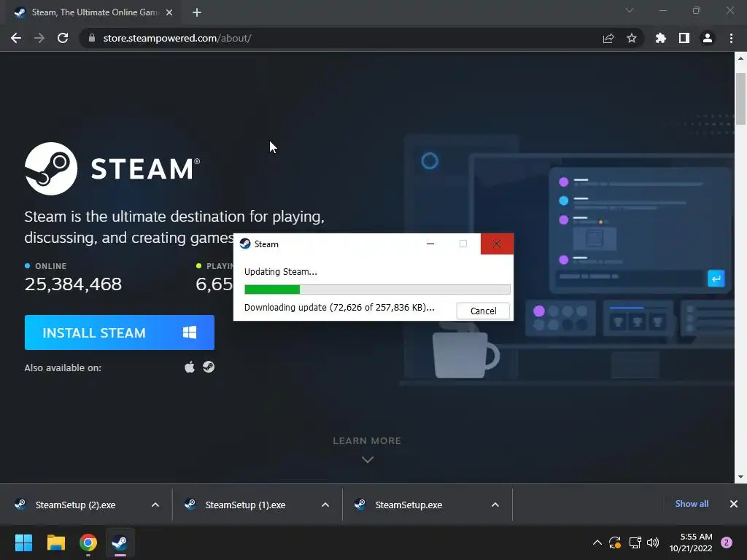
Task: Click the online count 25,384,468
Action: click(73, 284)
